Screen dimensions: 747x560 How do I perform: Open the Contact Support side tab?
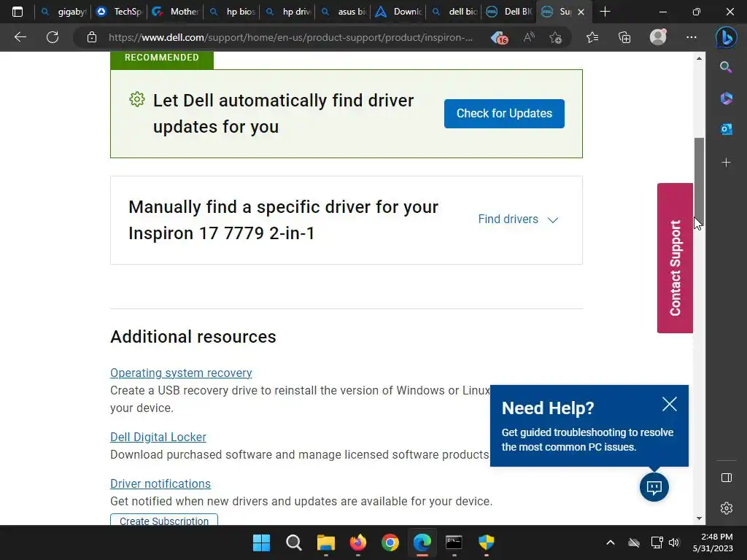click(675, 258)
